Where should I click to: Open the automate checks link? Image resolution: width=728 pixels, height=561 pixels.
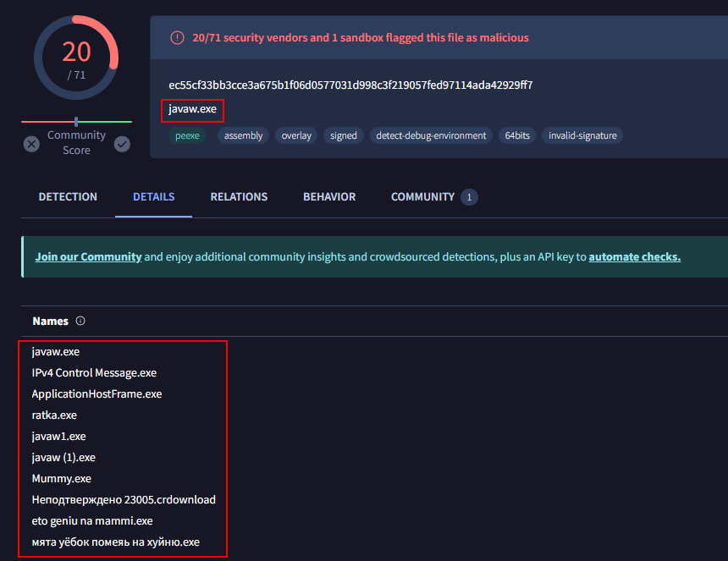tap(635, 257)
